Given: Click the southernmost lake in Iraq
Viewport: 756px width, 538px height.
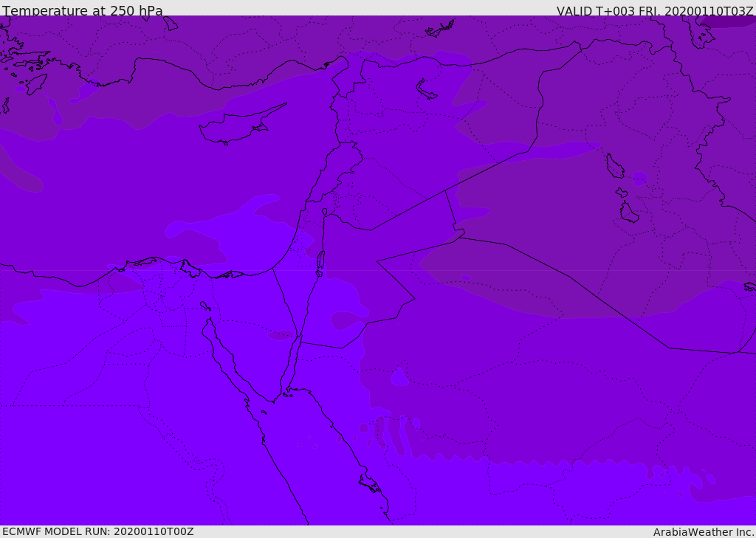Looking at the screenshot, I should click(x=628, y=213).
